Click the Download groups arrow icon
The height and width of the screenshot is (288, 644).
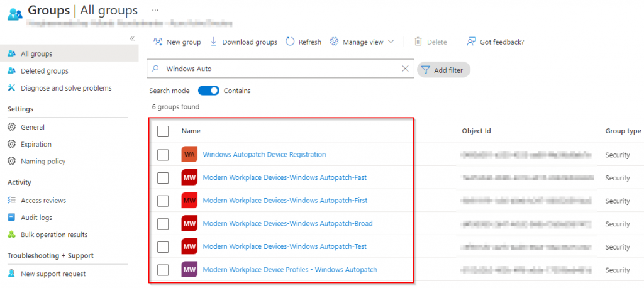click(214, 42)
